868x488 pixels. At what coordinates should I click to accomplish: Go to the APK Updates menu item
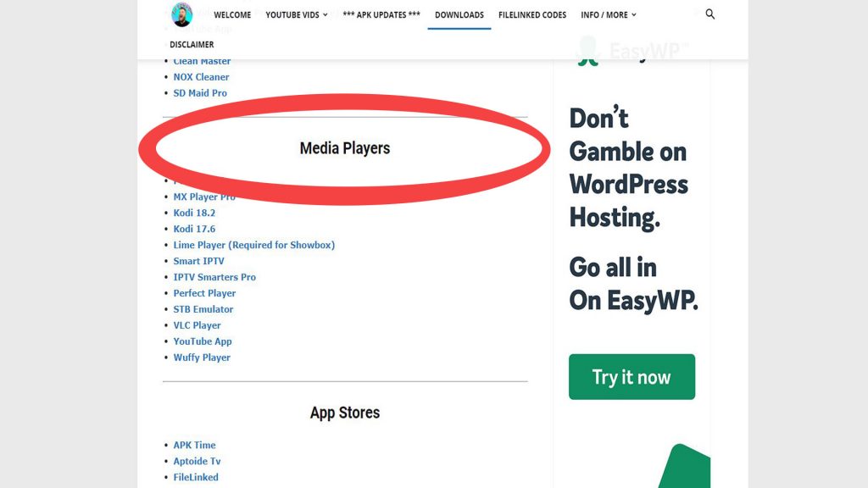click(x=381, y=15)
